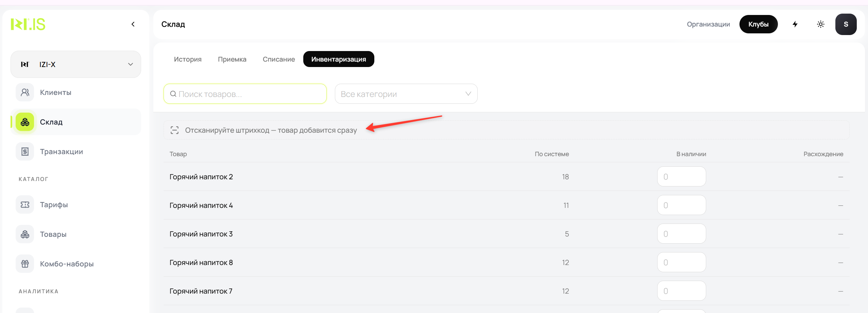Click the Комбо-наборы gift icon

tap(25, 264)
